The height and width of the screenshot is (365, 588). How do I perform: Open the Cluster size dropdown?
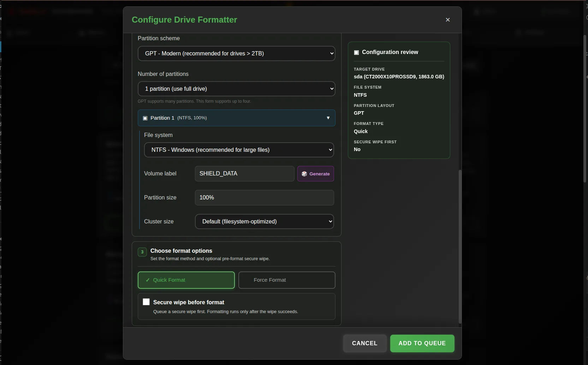point(264,221)
